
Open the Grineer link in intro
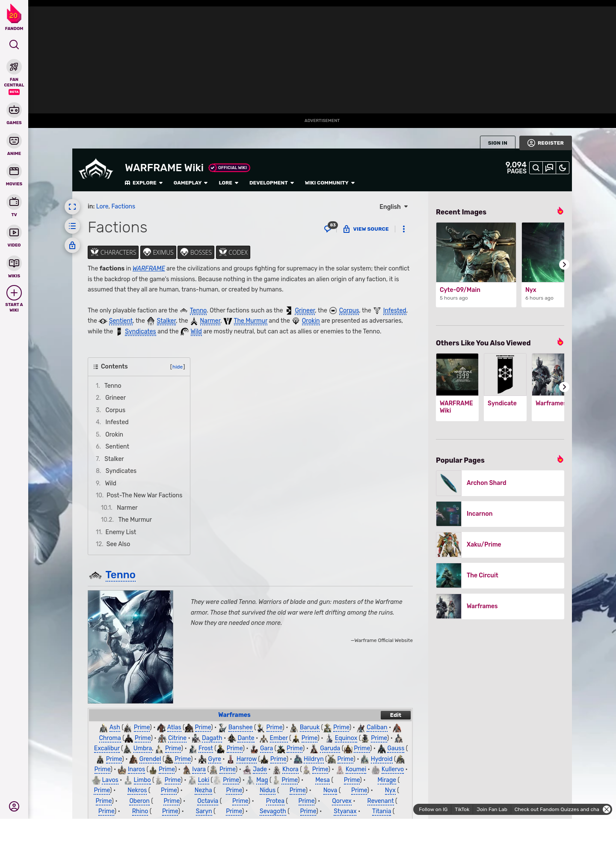[x=305, y=310]
